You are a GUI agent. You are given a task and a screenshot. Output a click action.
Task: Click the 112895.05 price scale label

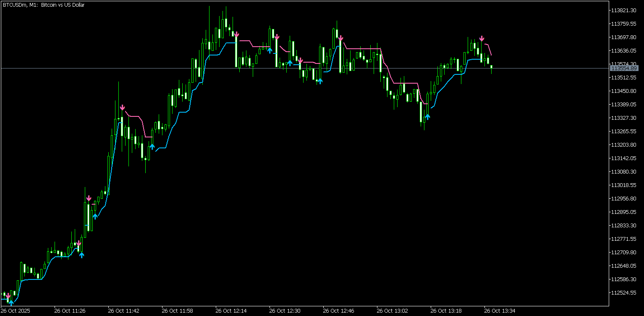[x=624, y=212]
